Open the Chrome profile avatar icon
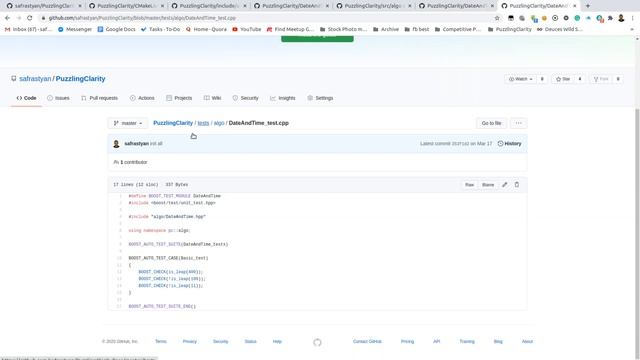Viewport: 640px width, 360px height. 621,18
